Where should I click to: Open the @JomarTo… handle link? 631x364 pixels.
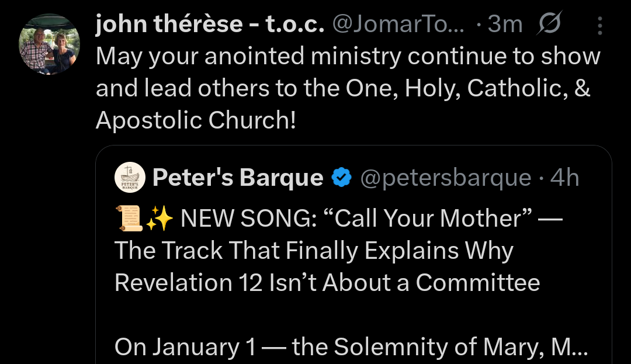(398, 24)
